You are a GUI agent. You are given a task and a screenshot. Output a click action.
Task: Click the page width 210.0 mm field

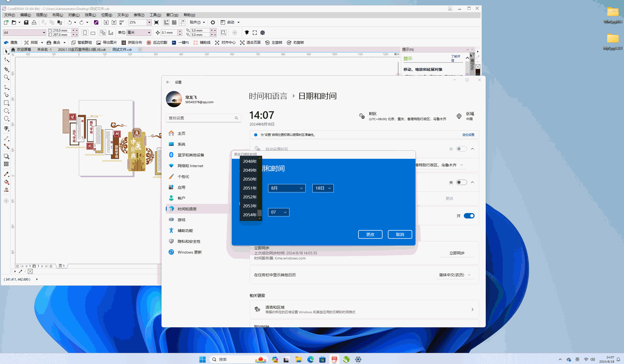(x=62, y=31)
